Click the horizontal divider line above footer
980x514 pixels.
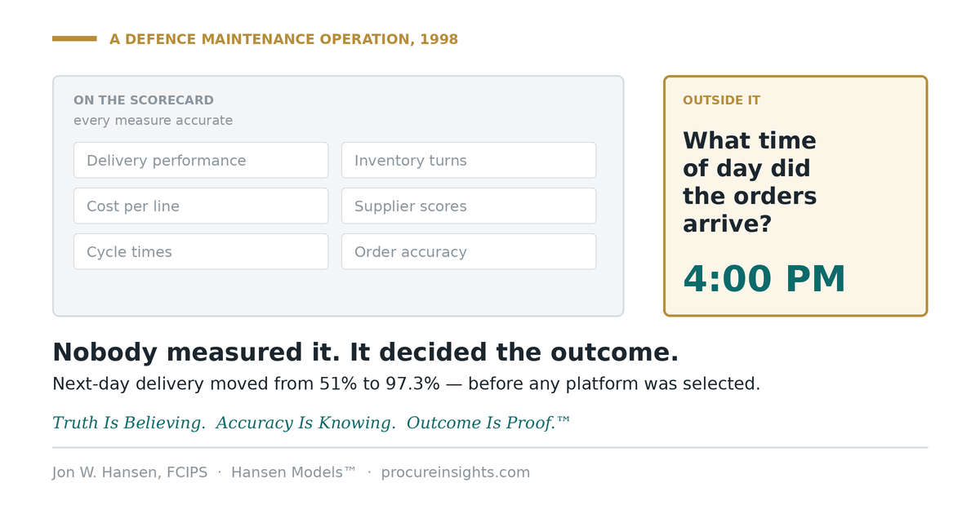(x=490, y=447)
